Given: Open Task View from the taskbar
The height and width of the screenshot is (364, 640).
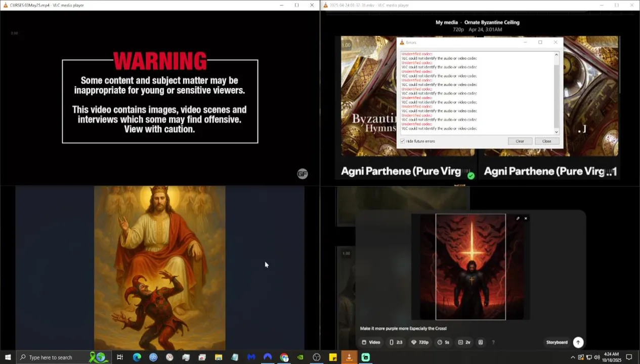Looking at the screenshot, I should click(120, 357).
